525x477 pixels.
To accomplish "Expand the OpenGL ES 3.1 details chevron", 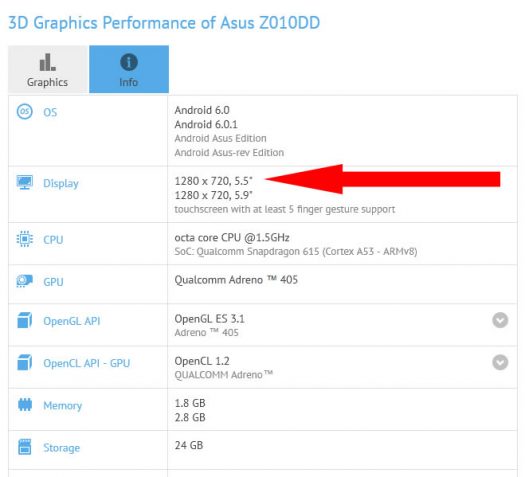I will 500,320.
